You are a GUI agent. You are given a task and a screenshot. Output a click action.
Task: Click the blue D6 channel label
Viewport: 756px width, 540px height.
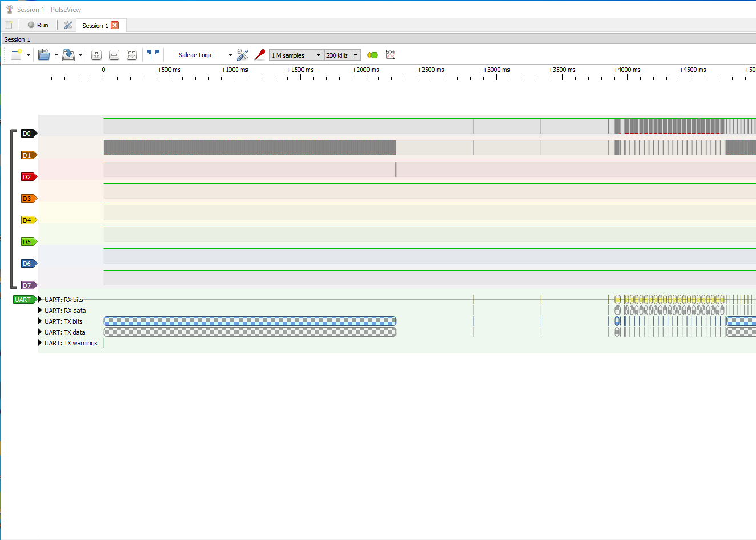[x=29, y=264]
